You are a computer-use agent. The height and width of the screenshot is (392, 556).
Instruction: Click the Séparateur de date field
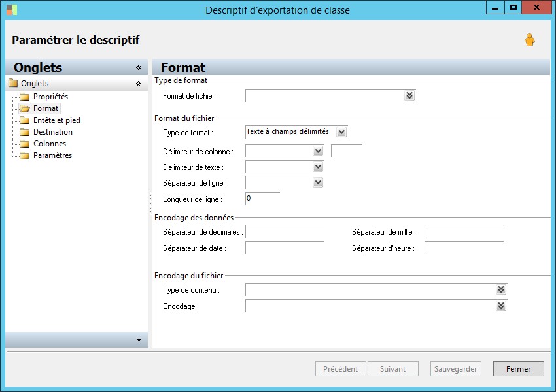(x=285, y=248)
